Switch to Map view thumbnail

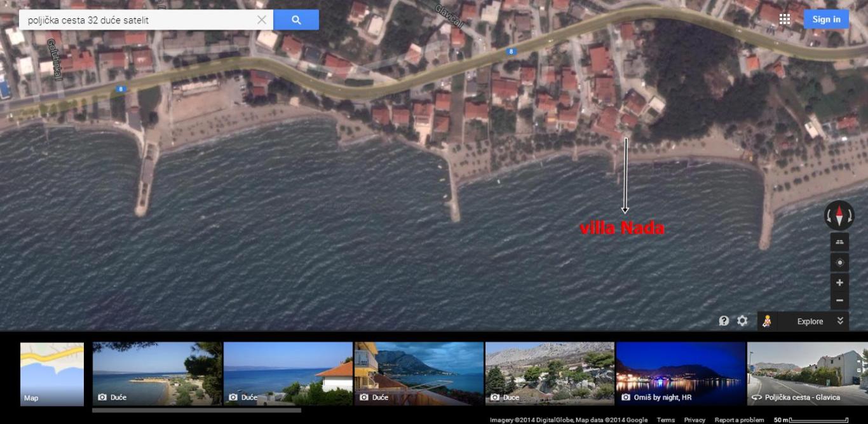(x=52, y=374)
